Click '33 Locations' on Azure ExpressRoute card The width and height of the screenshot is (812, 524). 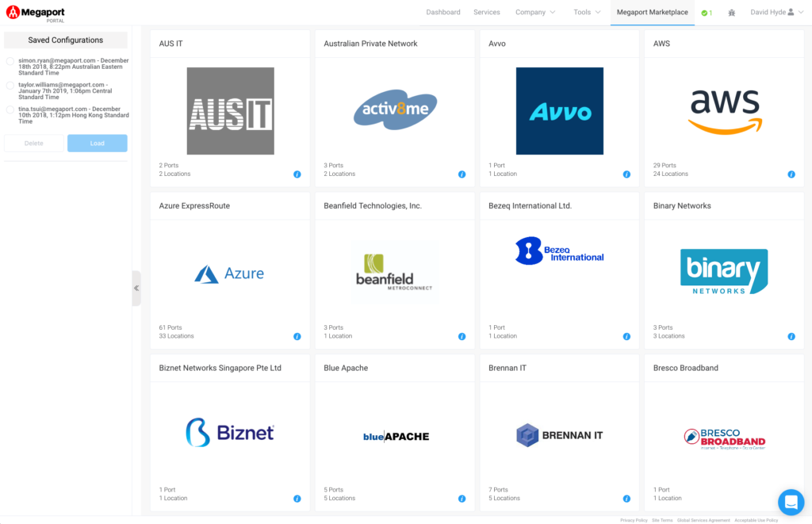[x=176, y=336]
